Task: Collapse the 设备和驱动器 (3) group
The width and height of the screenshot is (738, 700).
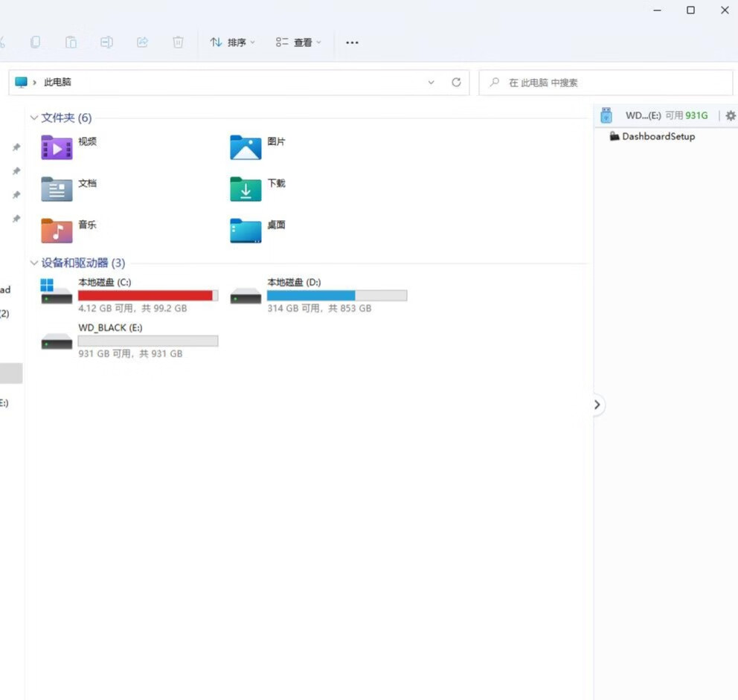Action: click(x=34, y=263)
